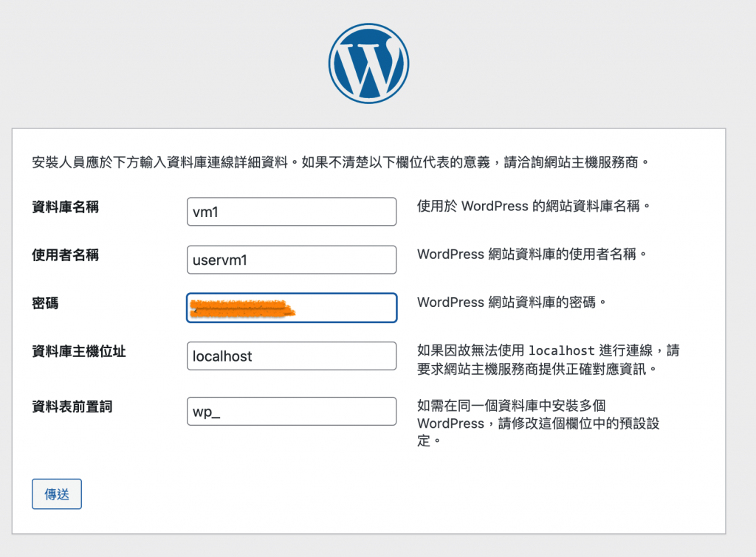Image resolution: width=756 pixels, height=557 pixels.
Task: Click the intro paragraph above the form fields
Action: 341,162
